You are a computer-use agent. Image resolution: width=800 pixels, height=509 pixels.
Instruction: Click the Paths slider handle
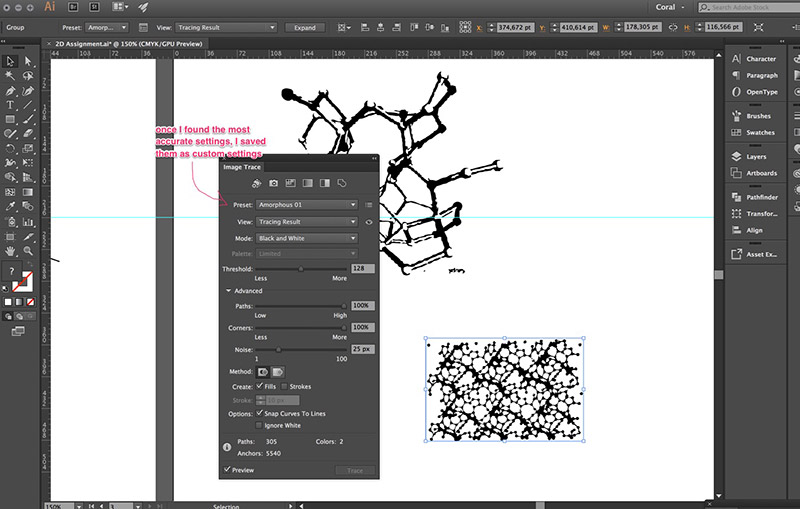344,306
